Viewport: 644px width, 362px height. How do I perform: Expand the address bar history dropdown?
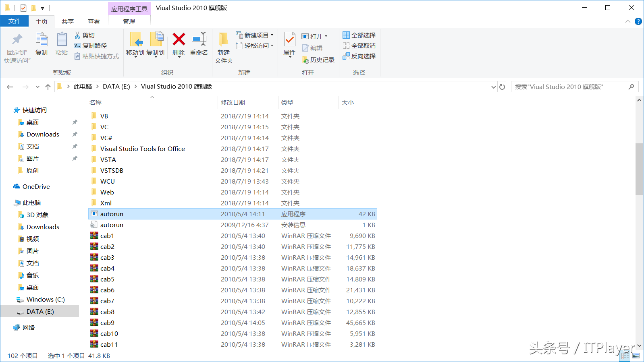coord(493,87)
